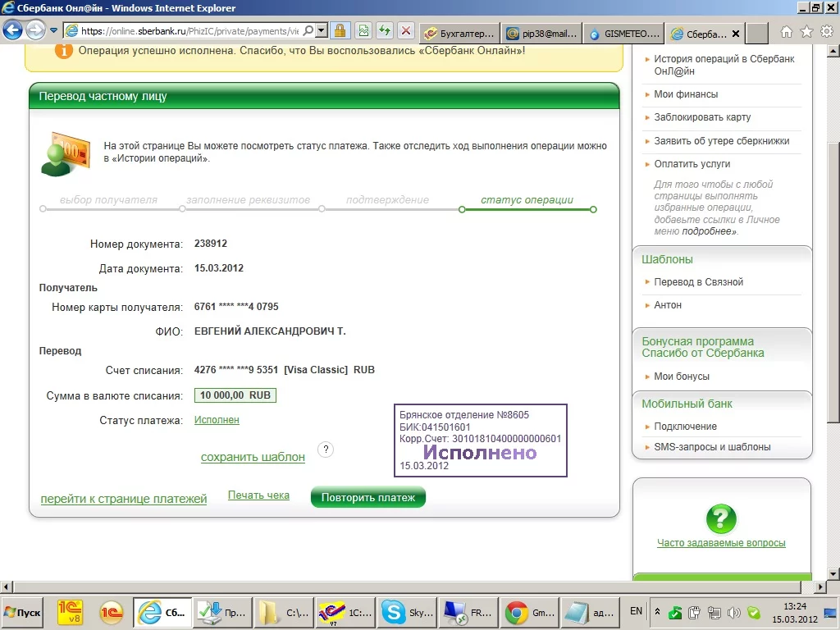
Task: Click the horizontal scrollbar right arrow
Action: 819,587
